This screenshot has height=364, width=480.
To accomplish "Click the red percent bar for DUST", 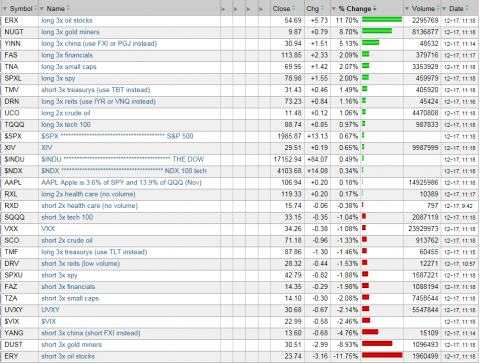I will 377,344.
